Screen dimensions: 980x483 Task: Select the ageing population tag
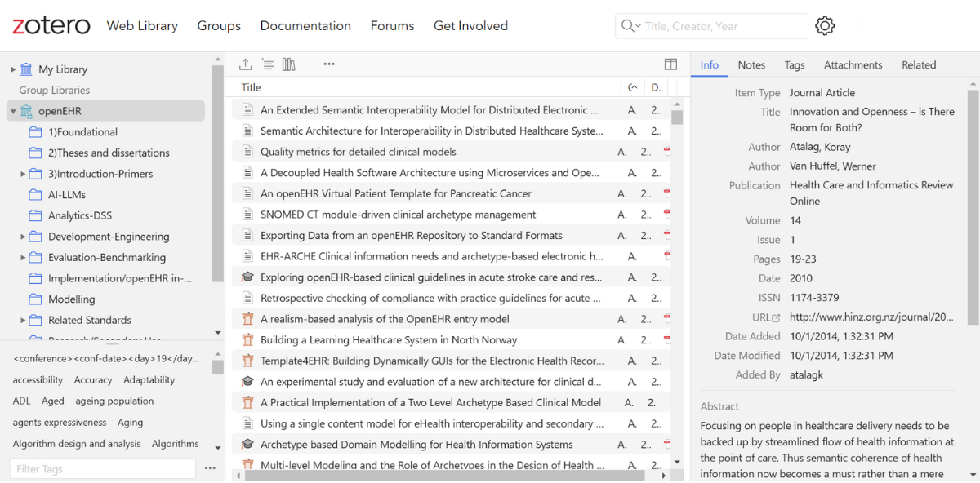[x=114, y=401]
